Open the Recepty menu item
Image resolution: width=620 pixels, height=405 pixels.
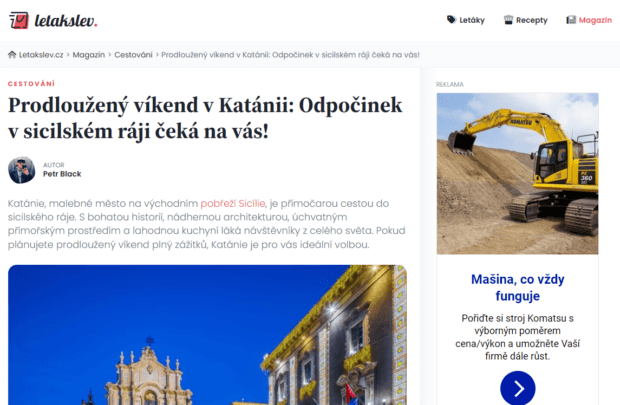point(526,20)
